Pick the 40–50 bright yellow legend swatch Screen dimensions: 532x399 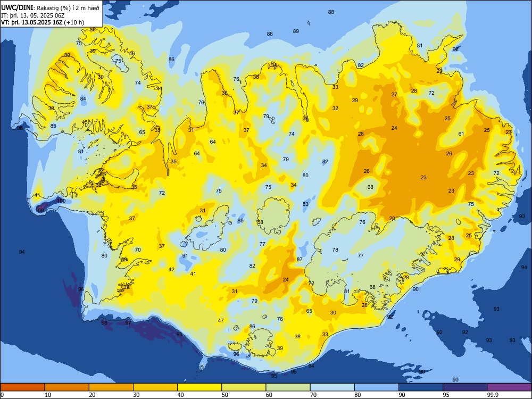pos(199,387)
